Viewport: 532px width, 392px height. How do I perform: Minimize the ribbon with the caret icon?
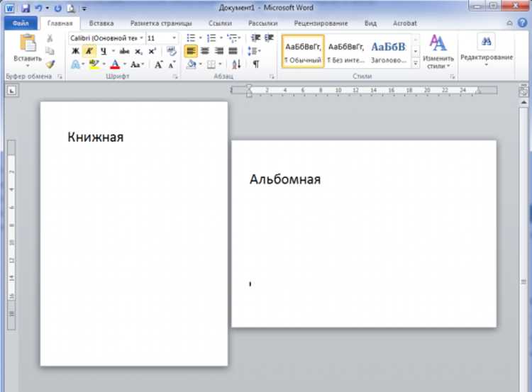[509, 23]
